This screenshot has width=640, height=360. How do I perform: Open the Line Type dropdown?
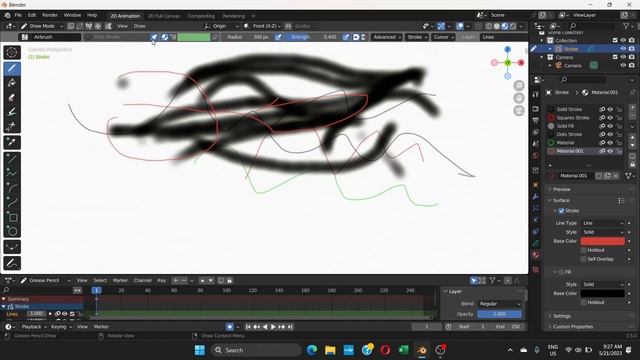pyautogui.click(x=603, y=223)
